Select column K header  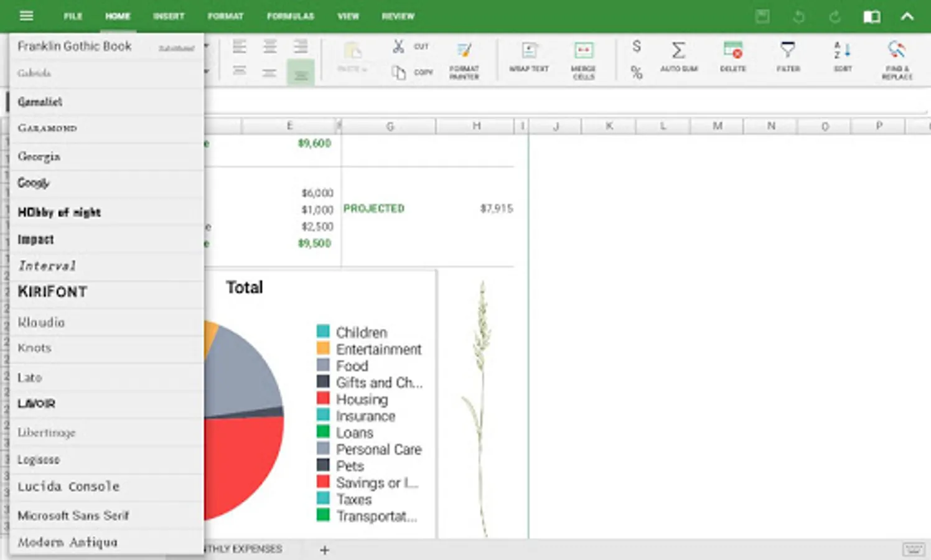tap(609, 126)
